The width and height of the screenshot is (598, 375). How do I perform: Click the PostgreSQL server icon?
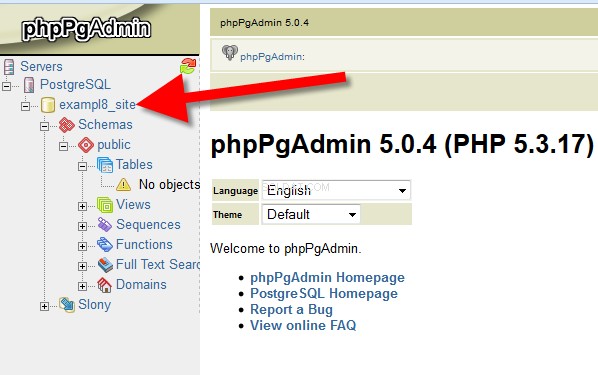click(29, 85)
